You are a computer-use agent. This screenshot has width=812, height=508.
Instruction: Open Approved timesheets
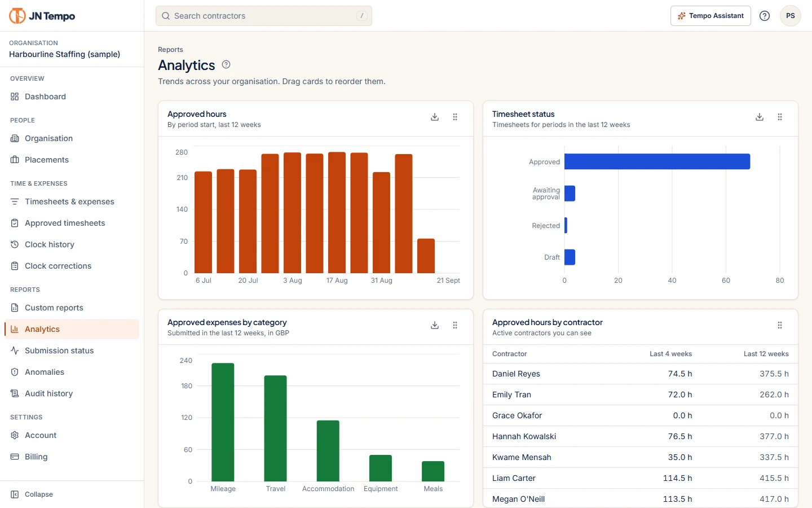pyautogui.click(x=72, y=223)
